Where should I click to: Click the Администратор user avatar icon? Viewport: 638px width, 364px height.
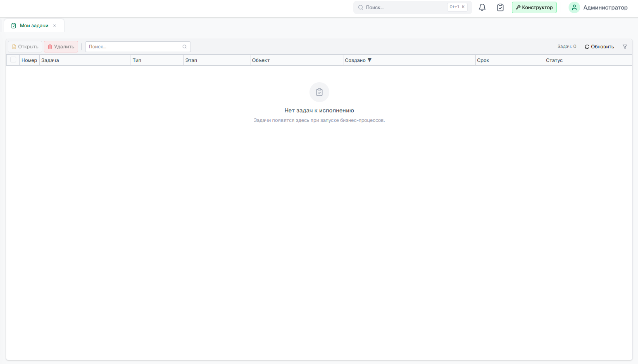tap(574, 7)
